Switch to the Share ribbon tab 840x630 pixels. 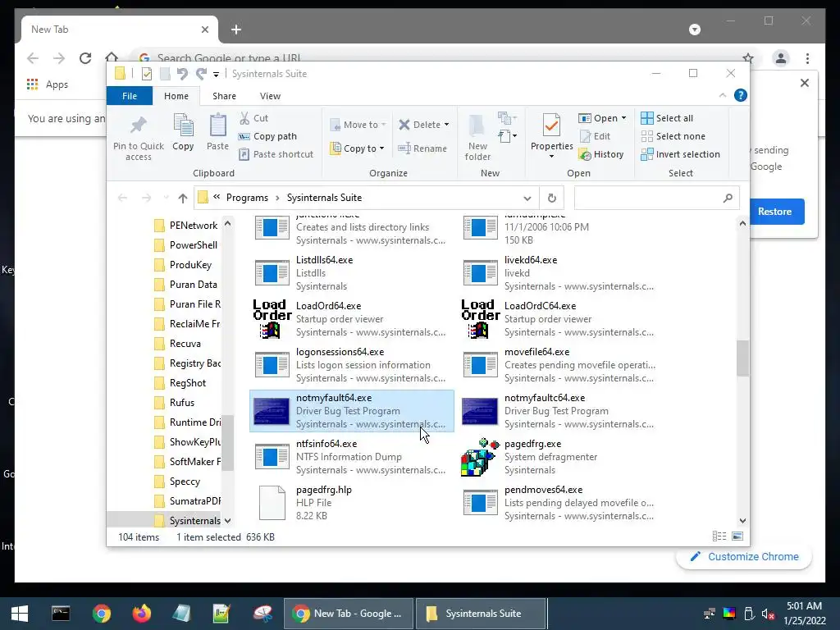click(224, 96)
